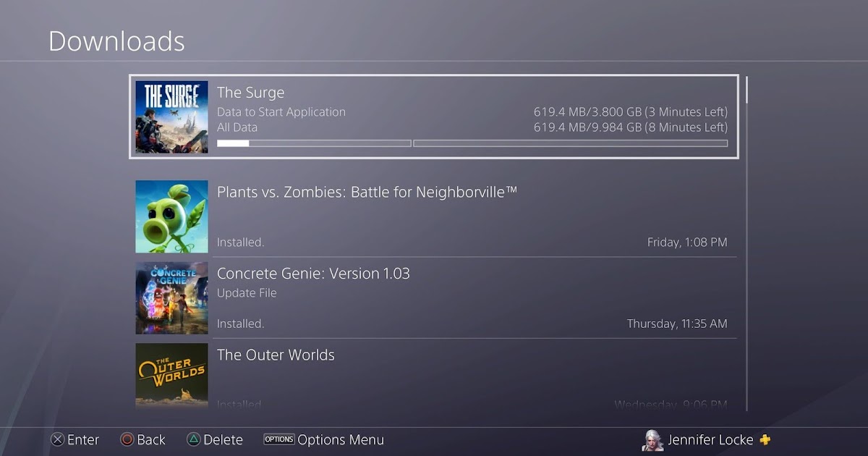The height and width of the screenshot is (456, 868).
Task: Click the downloads list scrollbar
Action: (746, 242)
